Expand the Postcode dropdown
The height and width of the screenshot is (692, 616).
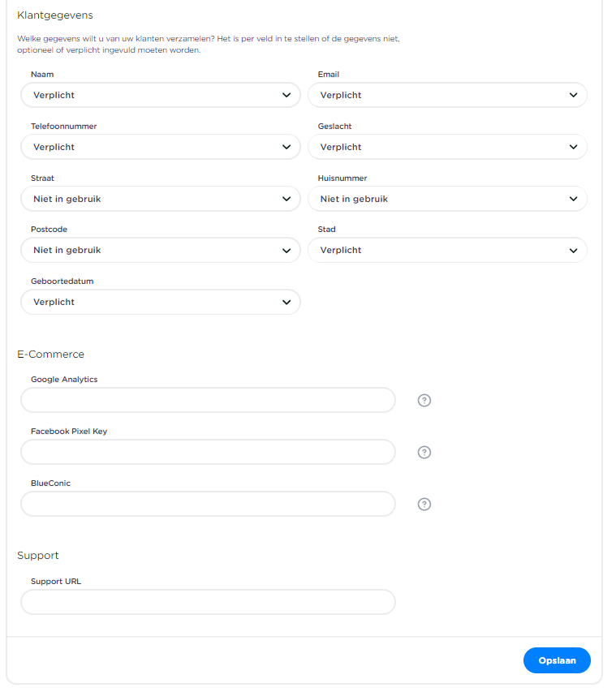click(x=161, y=250)
